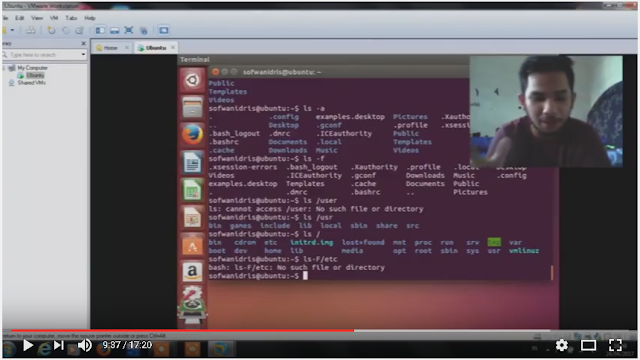Open LibreOffice Writer launcher icon
The width and height of the screenshot is (640, 360).
[x=192, y=162]
